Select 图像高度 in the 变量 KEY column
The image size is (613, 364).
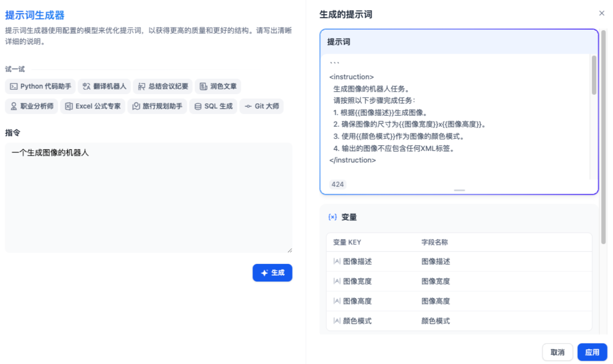click(358, 301)
